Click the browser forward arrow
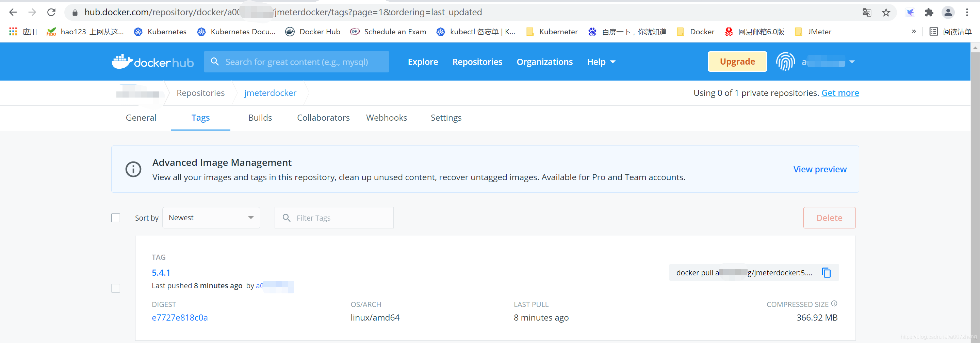980x343 pixels. (32, 12)
